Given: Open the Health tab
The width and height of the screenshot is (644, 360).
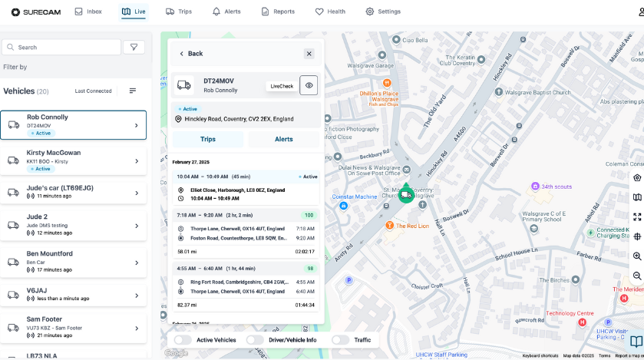Looking at the screenshot, I should tap(330, 12).
